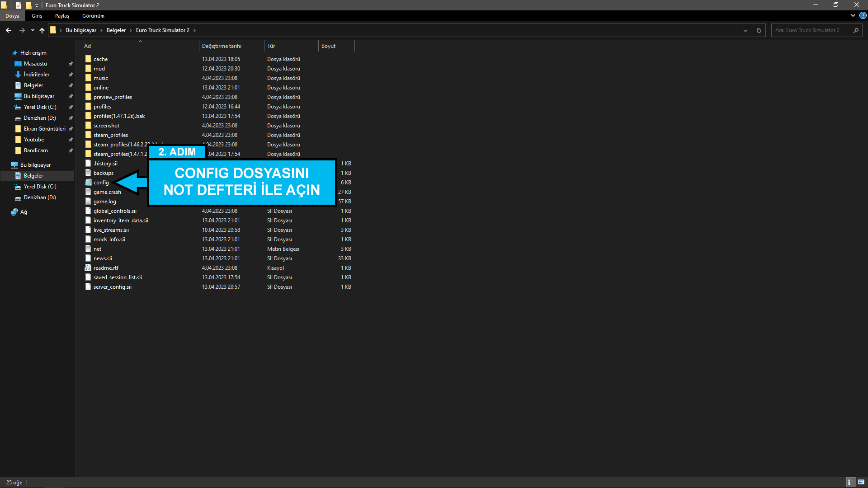Open the Yerel Disk (C:) drive under Hızlı erişim
This screenshot has width=868, height=488.
(x=40, y=107)
